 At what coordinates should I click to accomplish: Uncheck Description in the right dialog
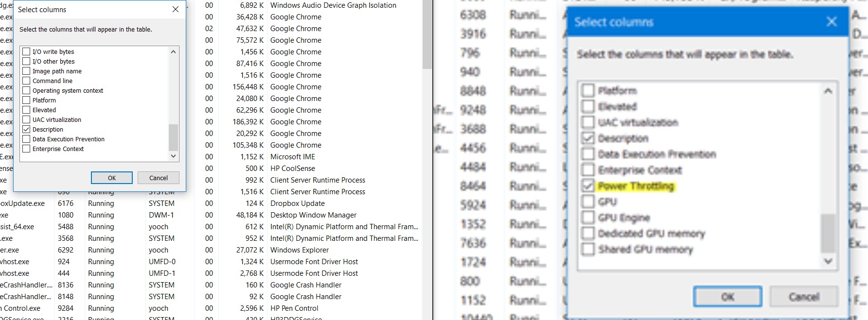click(588, 138)
